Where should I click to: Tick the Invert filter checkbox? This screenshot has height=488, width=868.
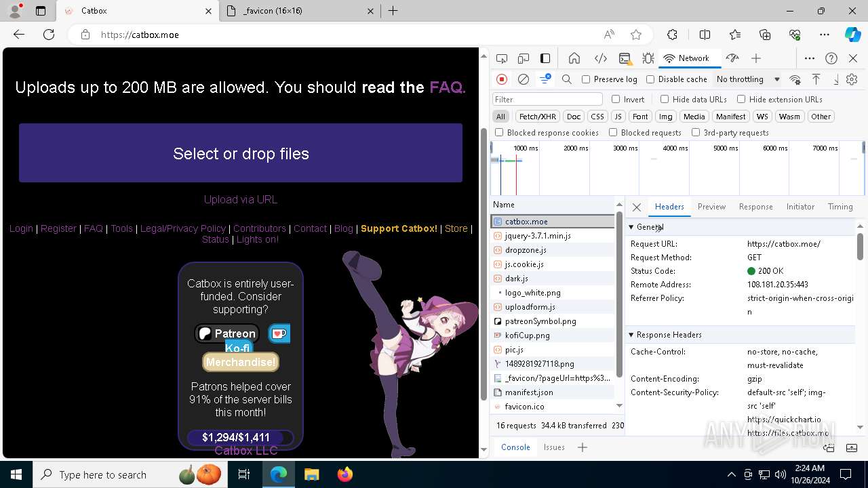(x=616, y=99)
